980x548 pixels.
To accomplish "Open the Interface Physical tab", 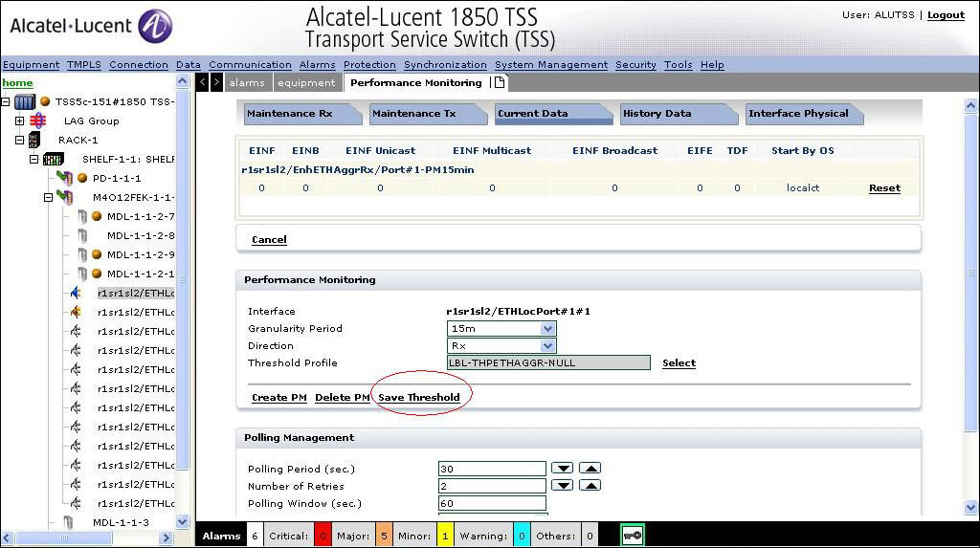I will 804,114.
